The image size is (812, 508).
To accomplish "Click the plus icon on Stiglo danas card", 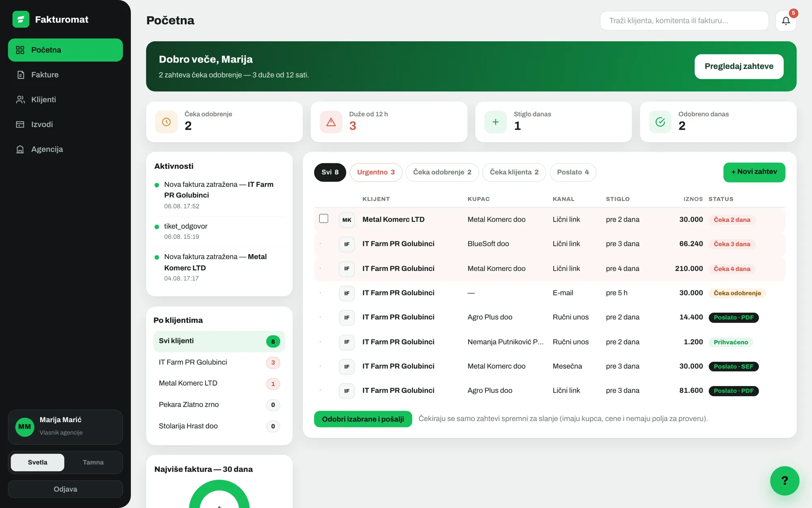I will (x=495, y=122).
